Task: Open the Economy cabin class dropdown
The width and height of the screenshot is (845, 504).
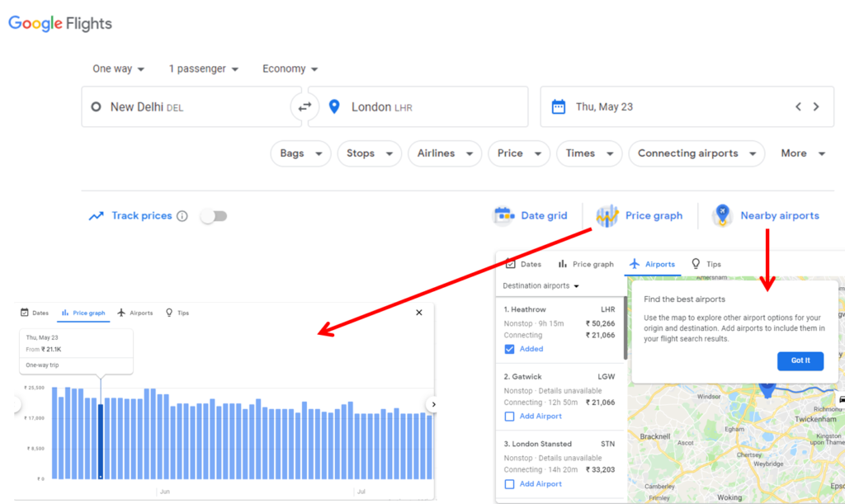Action: 290,69
